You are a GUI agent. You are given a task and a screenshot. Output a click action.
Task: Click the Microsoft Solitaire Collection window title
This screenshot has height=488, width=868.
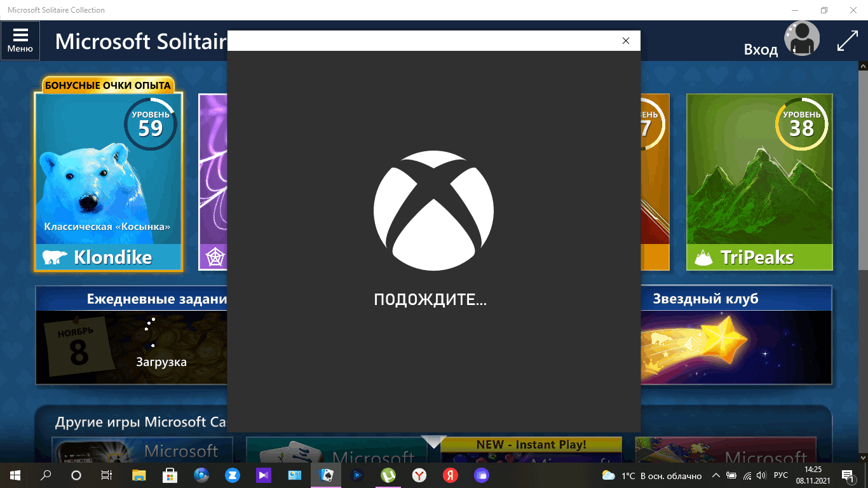[56, 10]
